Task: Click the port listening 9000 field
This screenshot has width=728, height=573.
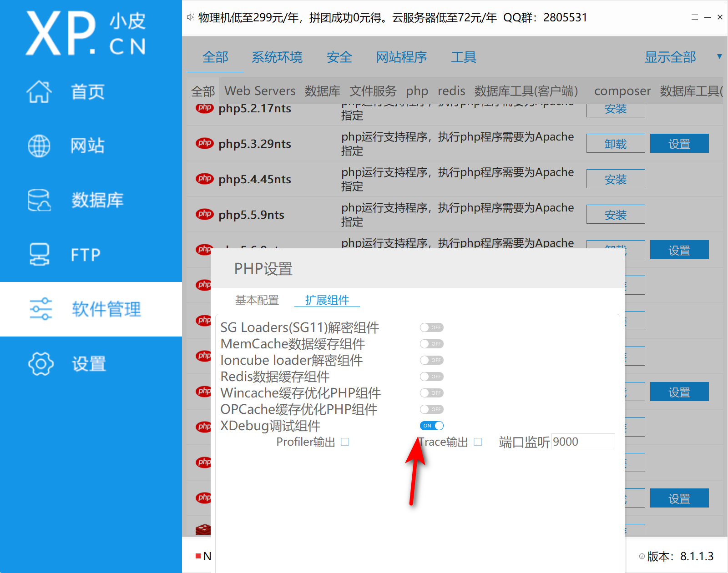Action: [x=582, y=442]
